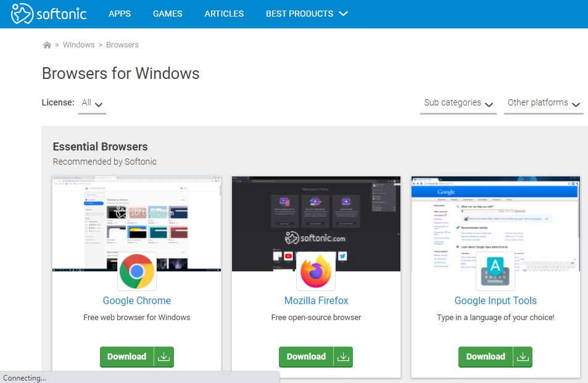Viewport: 588px width, 383px height.
Task: Click 'Free web browser for Windows' text
Action: (x=137, y=318)
